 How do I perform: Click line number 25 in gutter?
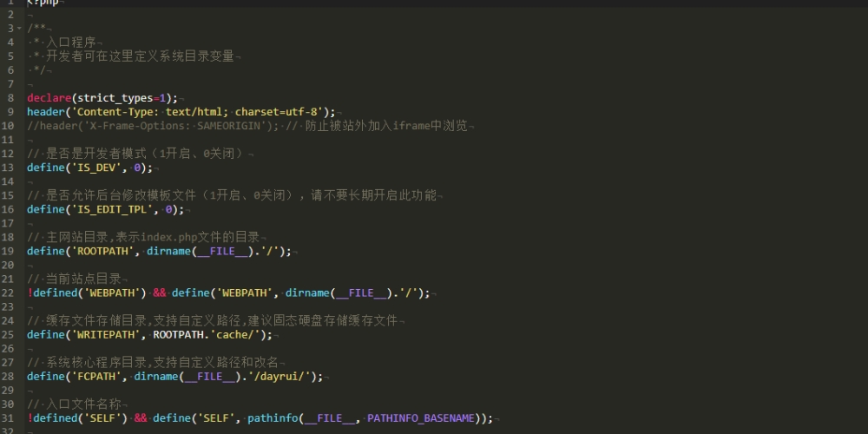point(9,335)
